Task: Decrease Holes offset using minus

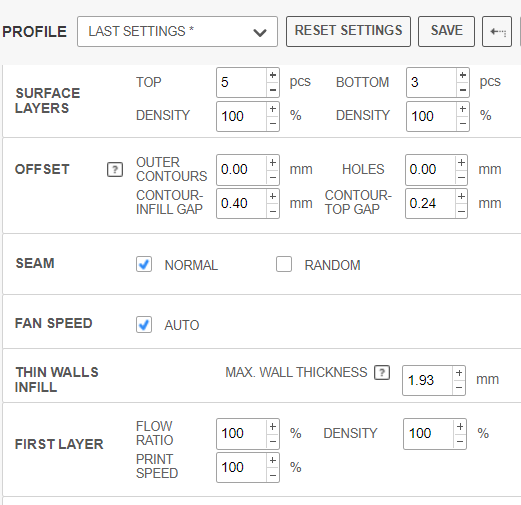Action: [x=461, y=177]
